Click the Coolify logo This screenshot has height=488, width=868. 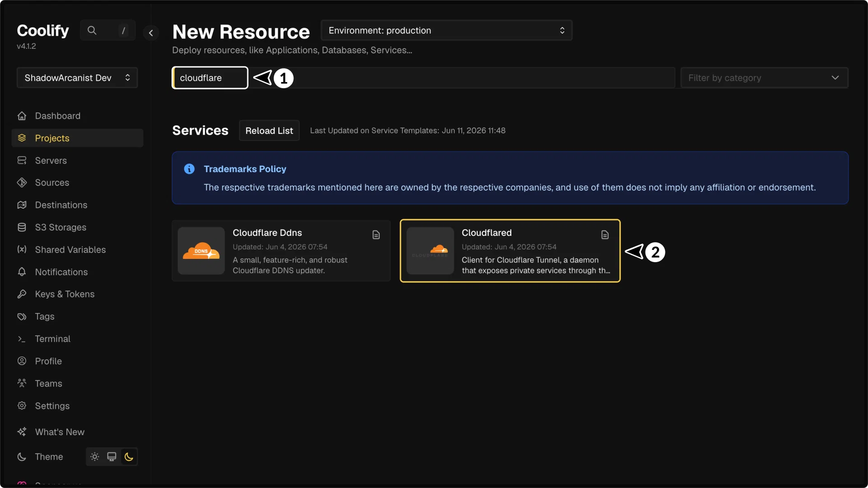(43, 30)
